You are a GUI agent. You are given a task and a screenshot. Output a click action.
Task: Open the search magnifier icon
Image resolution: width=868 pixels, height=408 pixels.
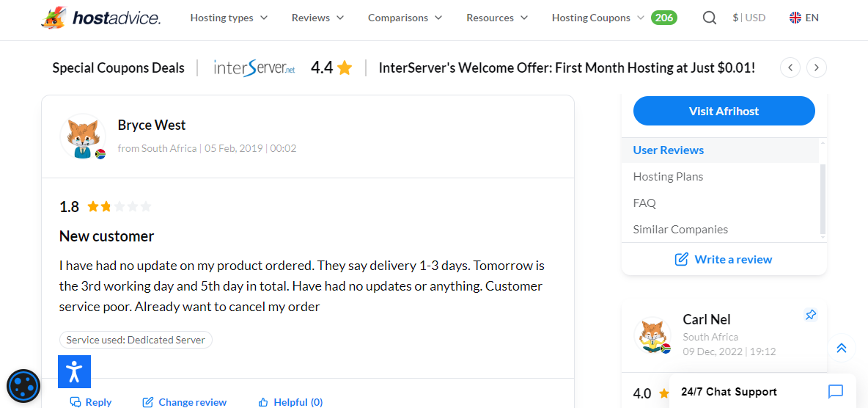709,18
